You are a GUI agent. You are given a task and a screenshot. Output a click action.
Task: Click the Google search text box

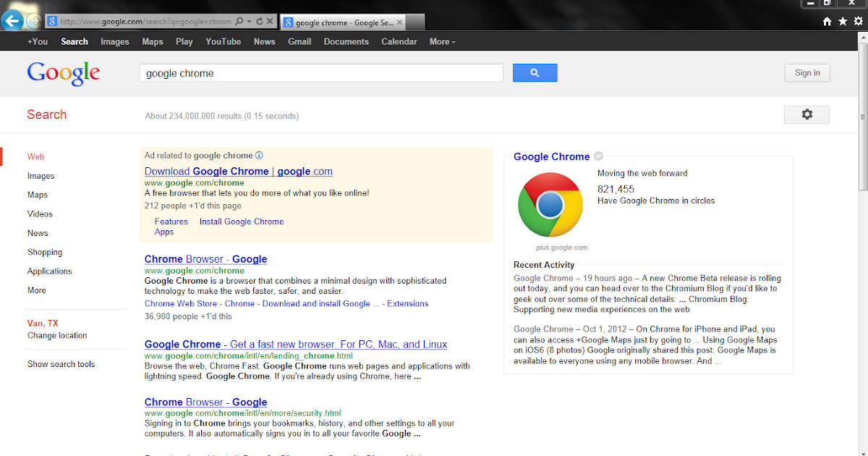click(x=321, y=73)
